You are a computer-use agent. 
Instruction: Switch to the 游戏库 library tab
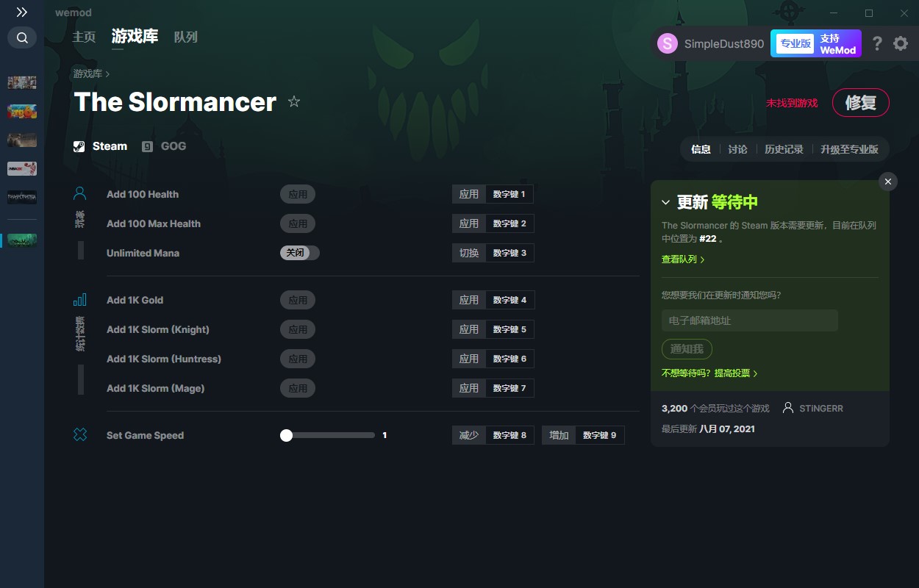pos(135,36)
